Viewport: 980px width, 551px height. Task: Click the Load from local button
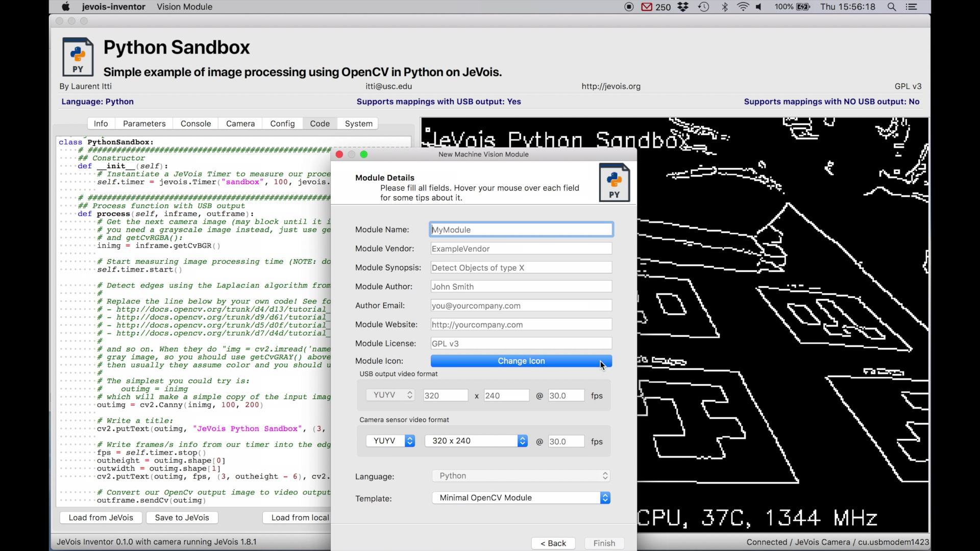[x=298, y=517]
